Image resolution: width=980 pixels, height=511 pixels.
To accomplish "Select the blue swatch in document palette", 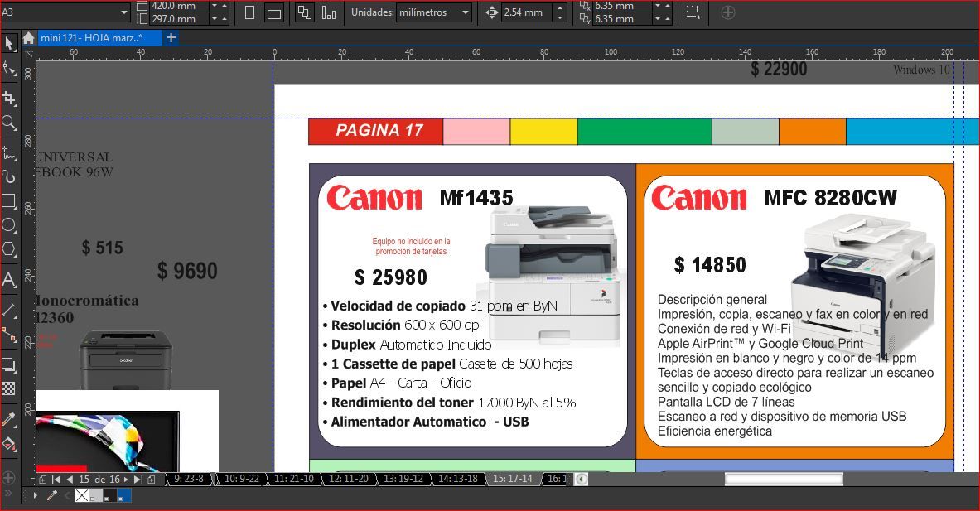I will pos(123,496).
